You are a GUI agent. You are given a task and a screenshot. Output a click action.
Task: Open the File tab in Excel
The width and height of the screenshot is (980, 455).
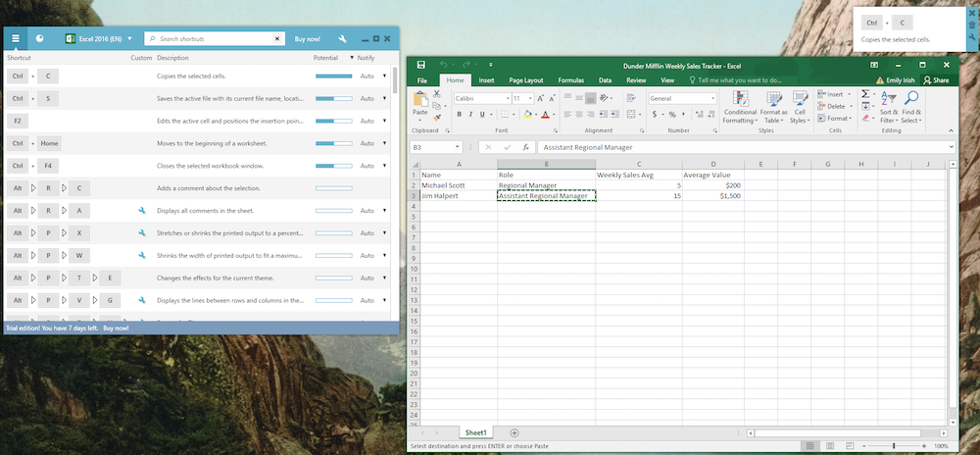point(422,80)
